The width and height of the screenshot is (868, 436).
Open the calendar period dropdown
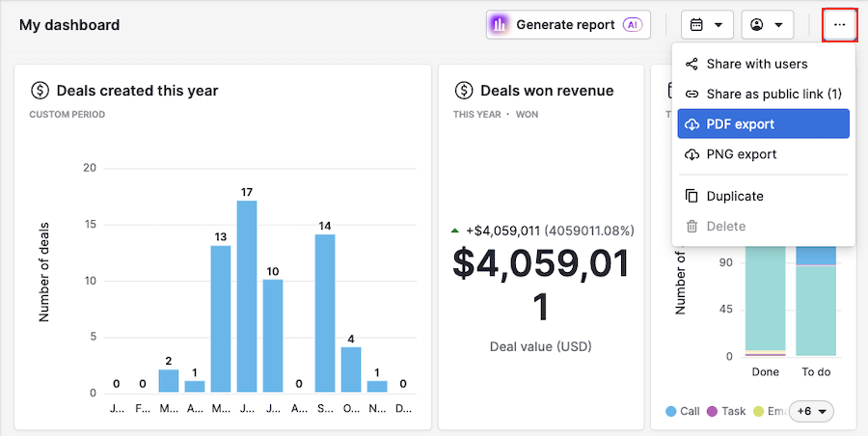[707, 25]
